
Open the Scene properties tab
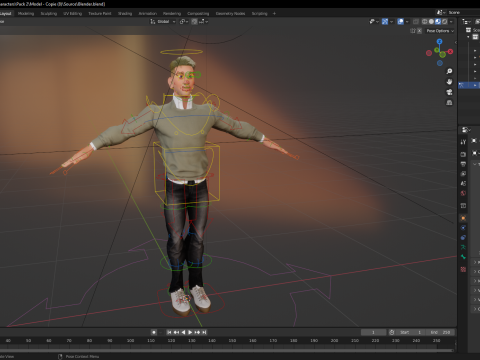[x=463, y=183]
